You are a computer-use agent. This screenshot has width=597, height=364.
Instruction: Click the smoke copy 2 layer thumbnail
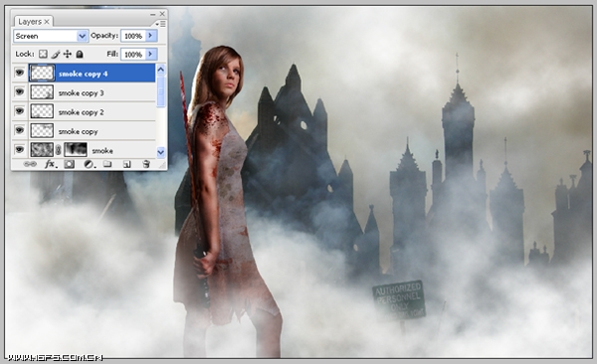pos(42,111)
